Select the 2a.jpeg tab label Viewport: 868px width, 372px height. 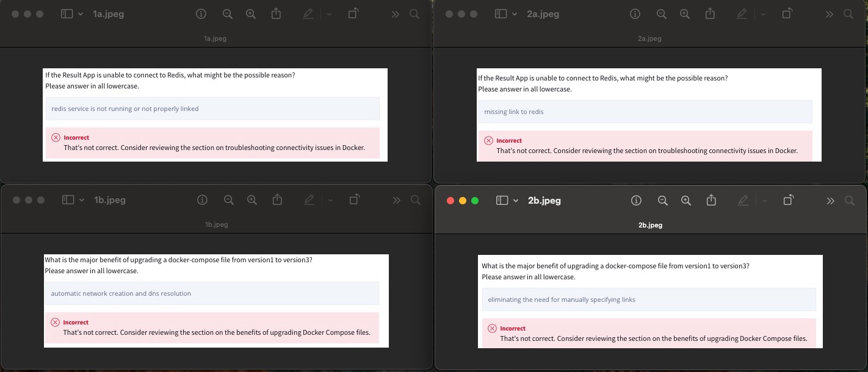tap(649, 38)
